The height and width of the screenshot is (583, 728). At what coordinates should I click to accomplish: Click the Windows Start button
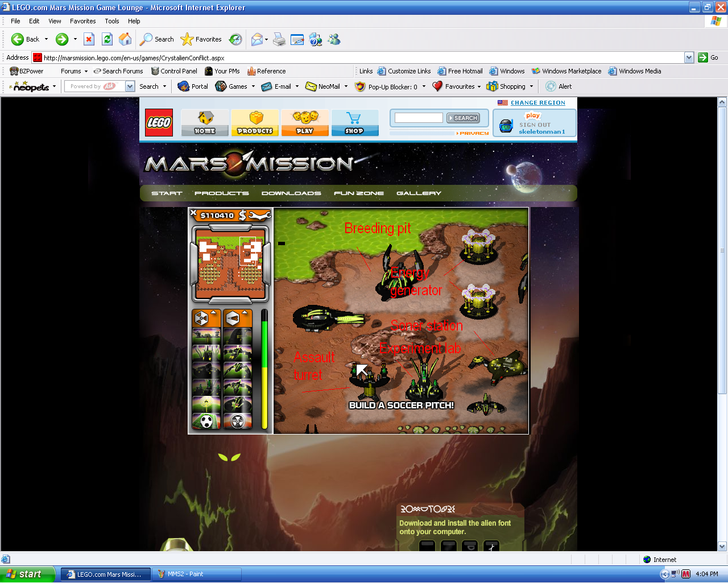pyautogui.click(x=28, y=574)
